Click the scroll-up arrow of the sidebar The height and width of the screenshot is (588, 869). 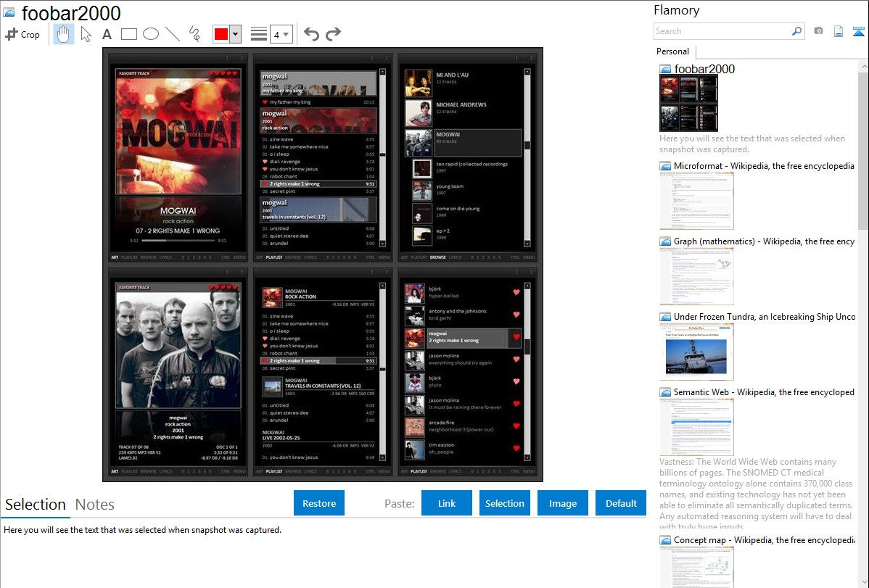(x=863, y=66)
